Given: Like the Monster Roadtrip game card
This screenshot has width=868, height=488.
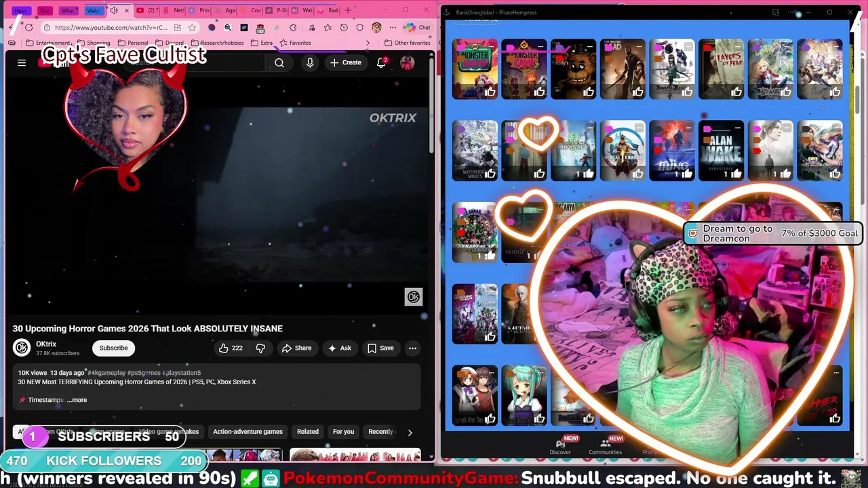Looking at the screenshot, I should [490, 91].
